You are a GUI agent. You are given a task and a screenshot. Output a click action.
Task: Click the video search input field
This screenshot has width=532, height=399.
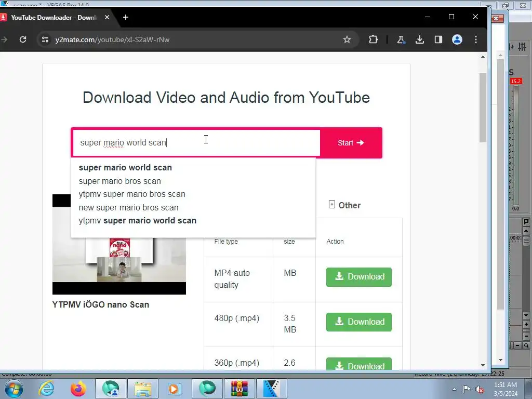196,143
